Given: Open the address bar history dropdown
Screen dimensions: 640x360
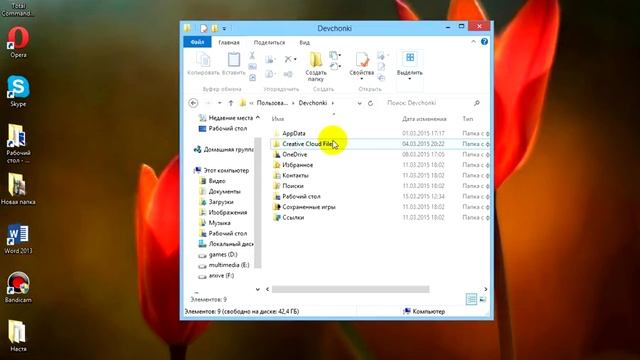Looking at the screenshot, I should 359,103.
